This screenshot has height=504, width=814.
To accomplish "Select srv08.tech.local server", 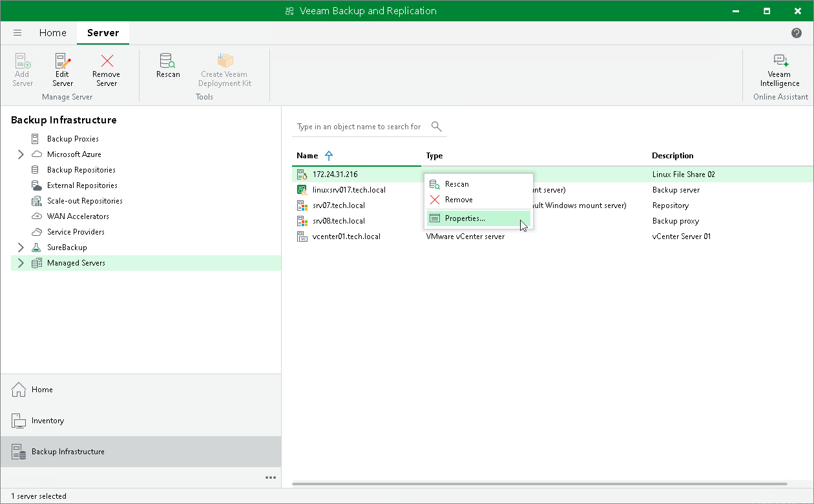I will click(339, 221).
